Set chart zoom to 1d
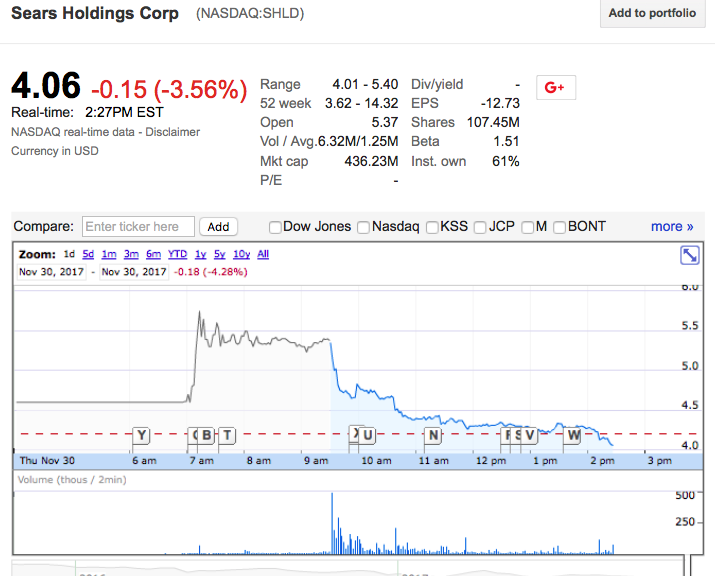The width and height of the screenshot is (715, 576). [69, 254]
